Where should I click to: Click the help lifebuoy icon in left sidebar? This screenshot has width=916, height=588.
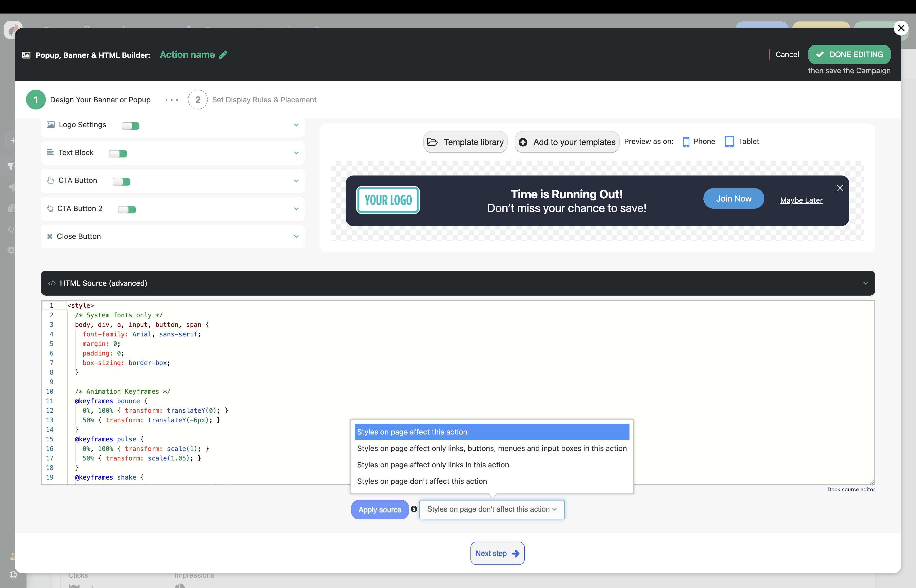13,575
